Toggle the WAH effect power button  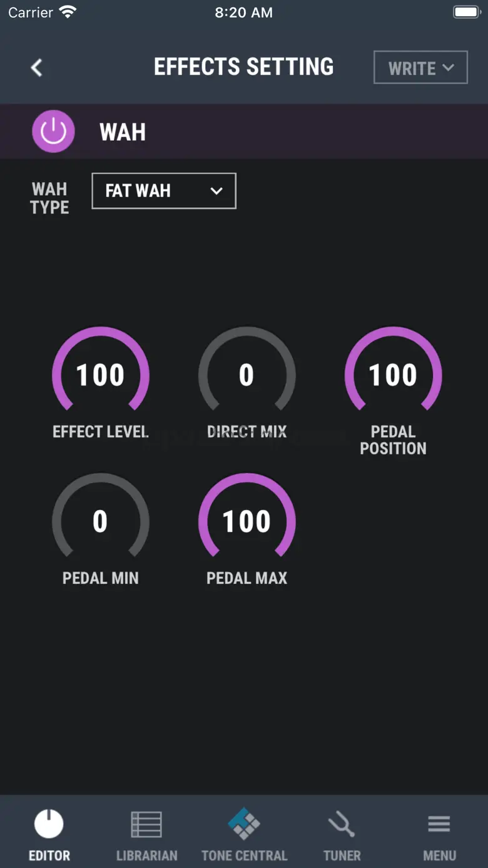click(x=53, y=131)
